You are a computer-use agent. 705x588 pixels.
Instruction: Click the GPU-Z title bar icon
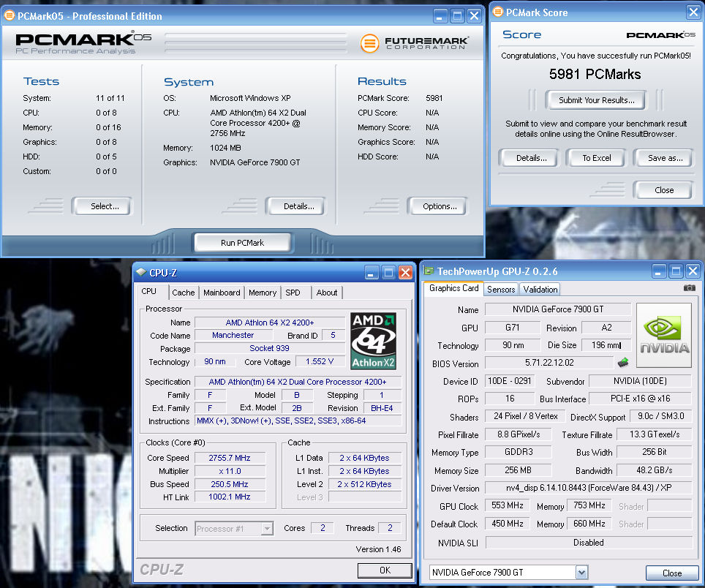pyautogui.click(x=429, y=271)
